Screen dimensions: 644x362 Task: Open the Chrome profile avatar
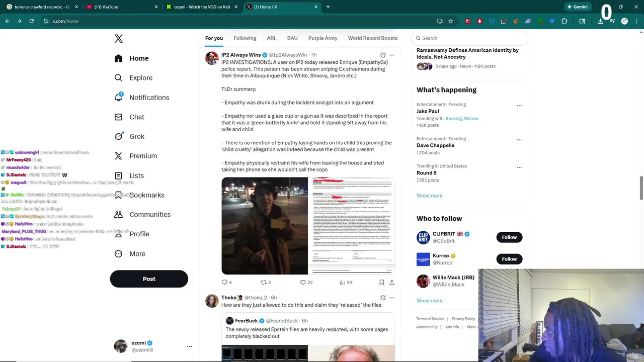pos(624,21)
